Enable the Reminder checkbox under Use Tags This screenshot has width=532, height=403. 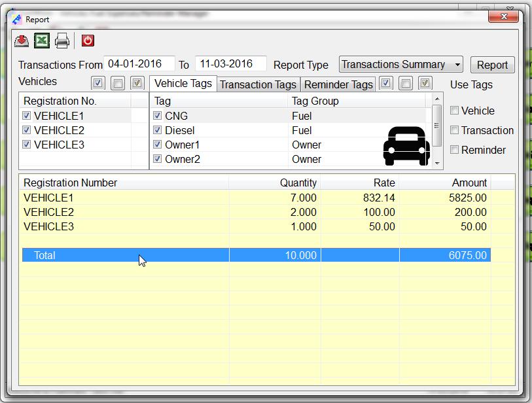454,150
